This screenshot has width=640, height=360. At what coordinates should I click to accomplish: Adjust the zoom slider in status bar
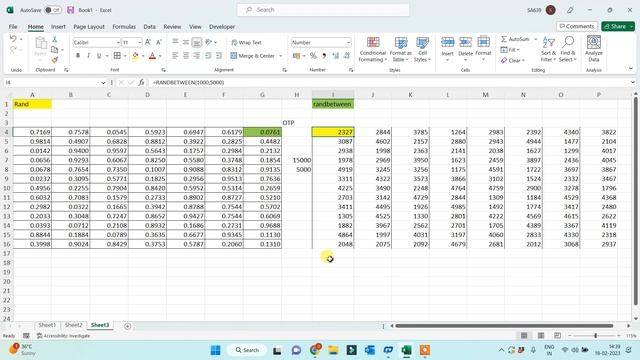[x=596, y=336]
